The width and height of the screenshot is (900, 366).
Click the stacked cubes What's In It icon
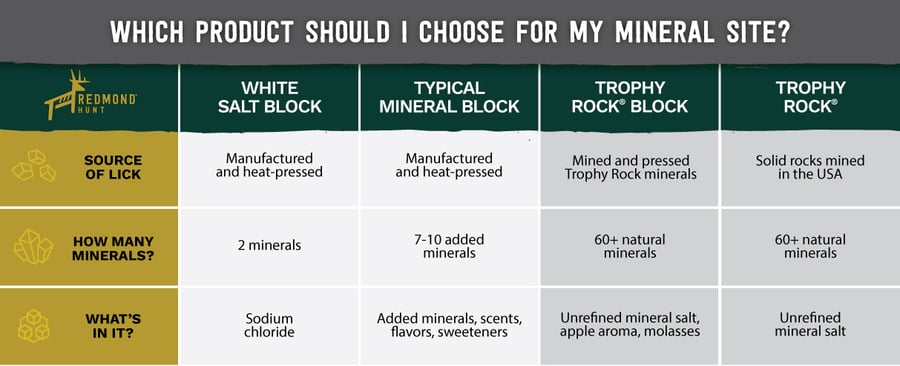tap(33, 325)
